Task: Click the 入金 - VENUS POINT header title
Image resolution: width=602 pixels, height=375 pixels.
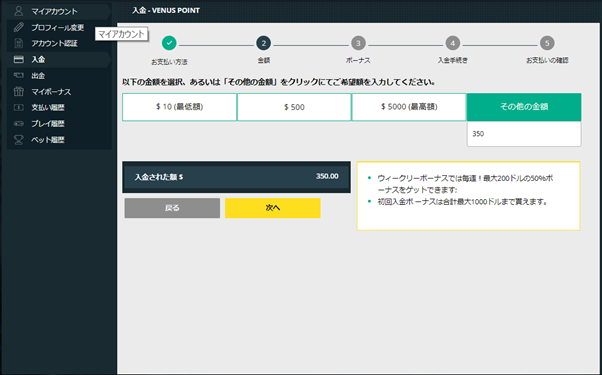Action: click(166, 10)
